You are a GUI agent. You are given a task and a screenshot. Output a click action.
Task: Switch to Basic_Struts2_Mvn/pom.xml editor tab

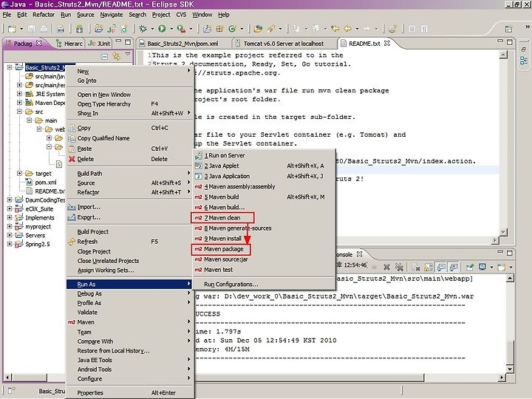[183, 44]
